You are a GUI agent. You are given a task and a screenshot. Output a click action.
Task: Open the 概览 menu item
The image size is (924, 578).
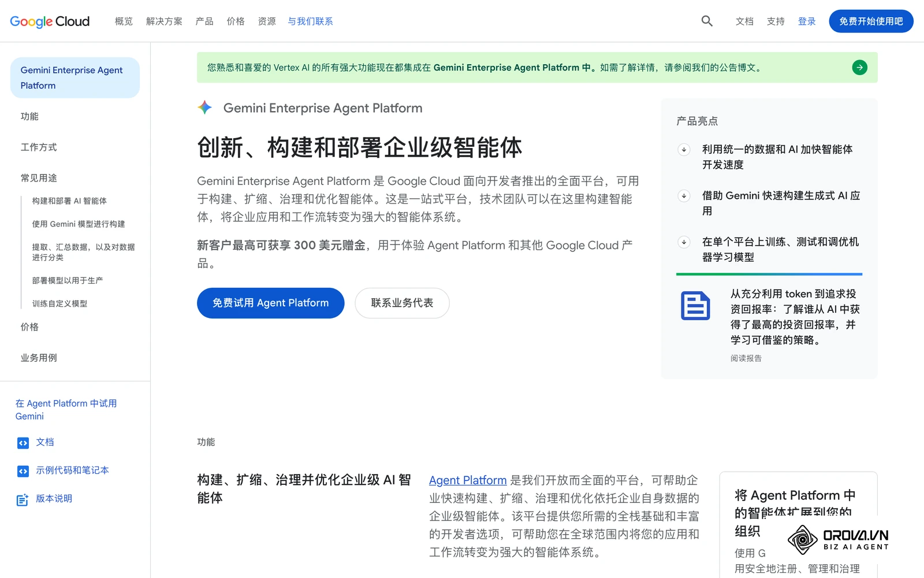[124, 21]
